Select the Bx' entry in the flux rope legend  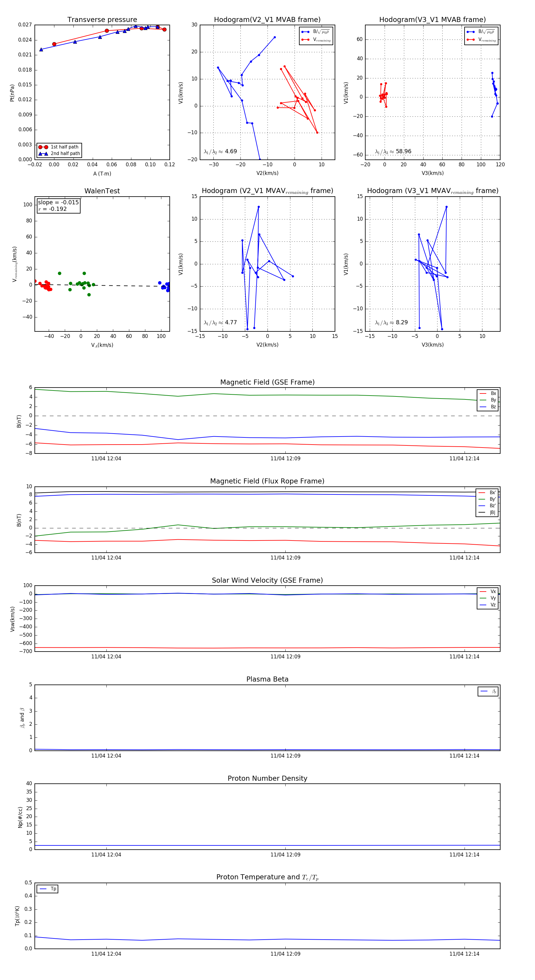(x=487, y=493)
